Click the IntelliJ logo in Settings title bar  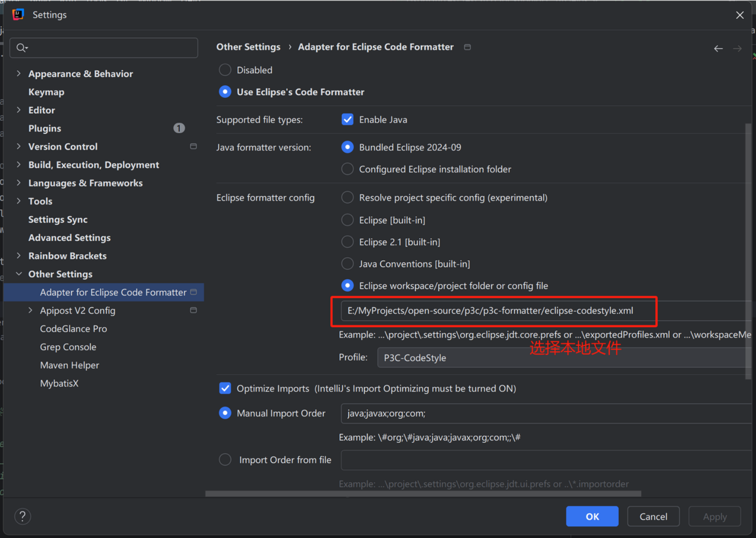(x=18, y=14)
